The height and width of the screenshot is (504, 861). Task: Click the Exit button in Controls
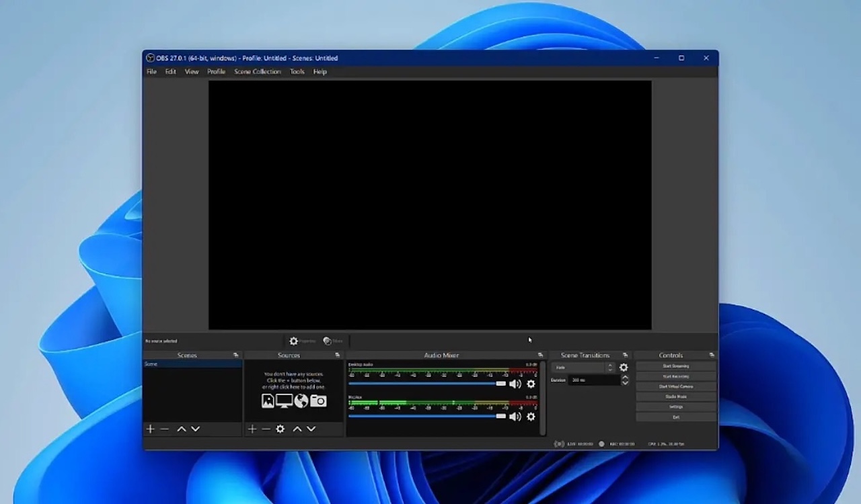(676, 417)
